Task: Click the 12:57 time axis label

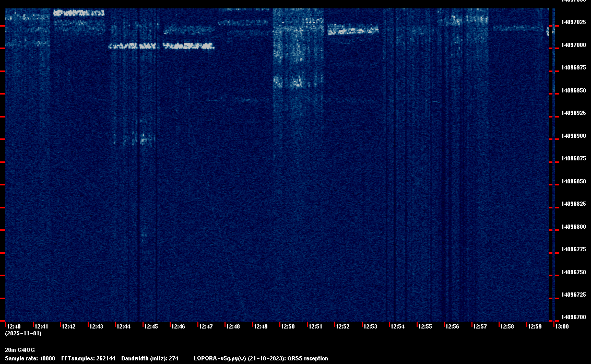Action: 480,326
